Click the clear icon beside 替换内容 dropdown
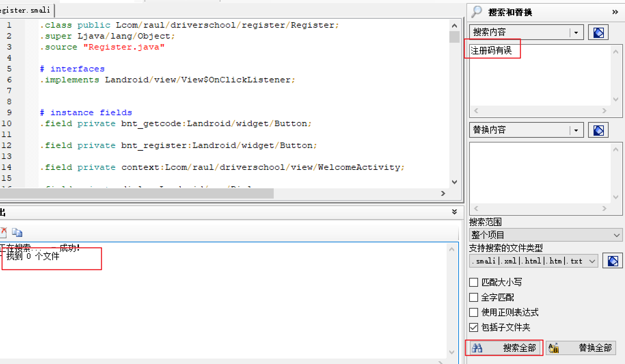625x364 pixels. (x=598, y=130)
